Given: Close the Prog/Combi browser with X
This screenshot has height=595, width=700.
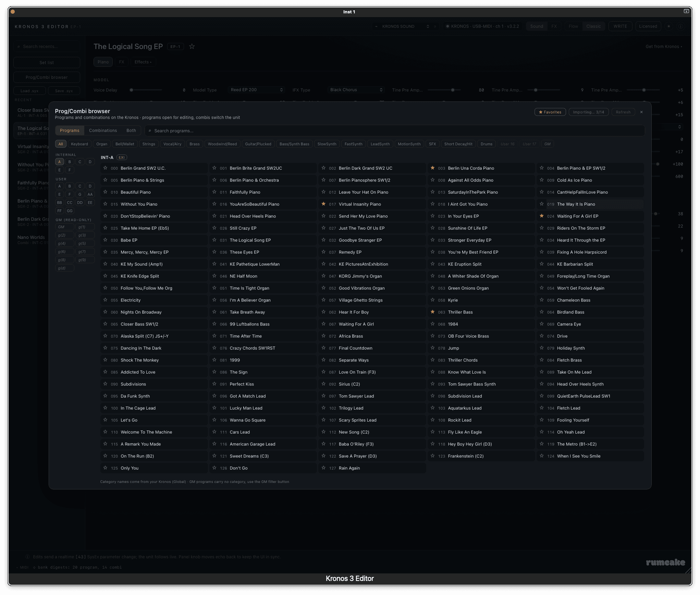Looking at the screenshot, I should coord(641,112).
